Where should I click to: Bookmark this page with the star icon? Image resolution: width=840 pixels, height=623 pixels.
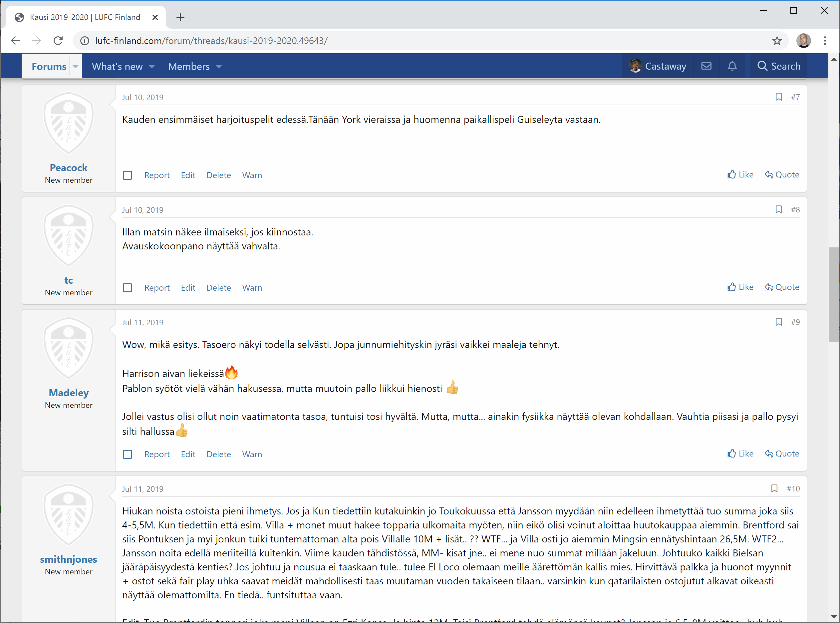(777, 41)
